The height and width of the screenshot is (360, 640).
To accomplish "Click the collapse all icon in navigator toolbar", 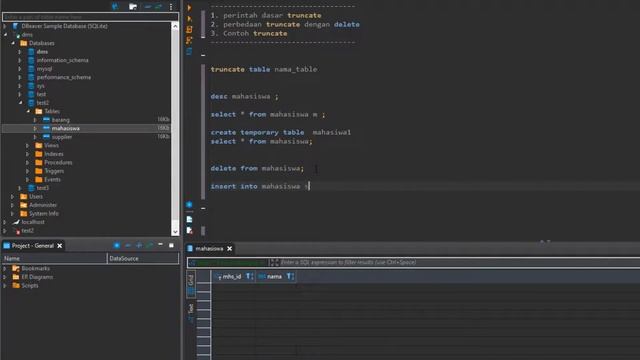I will [x=148, y=7].
